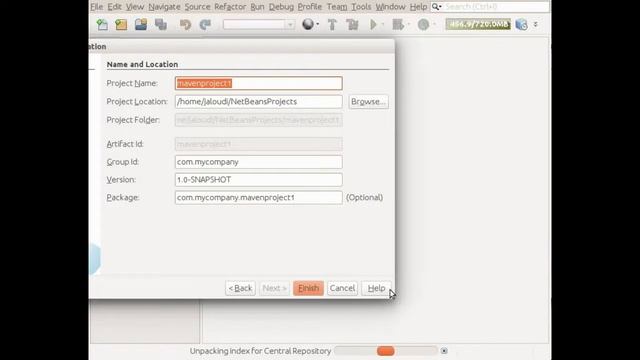Click the New Project toolbar icon

click(121, 24)
